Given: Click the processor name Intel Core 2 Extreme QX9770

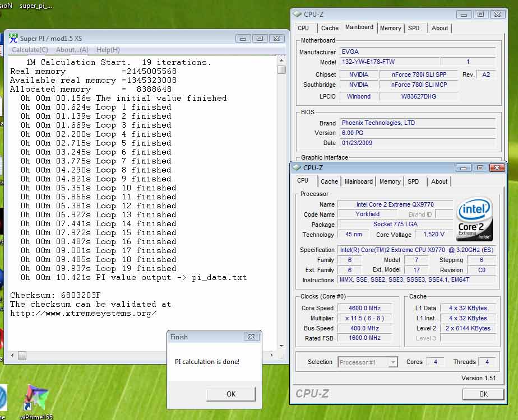Looking at the screenshot, I should [395, 204].
